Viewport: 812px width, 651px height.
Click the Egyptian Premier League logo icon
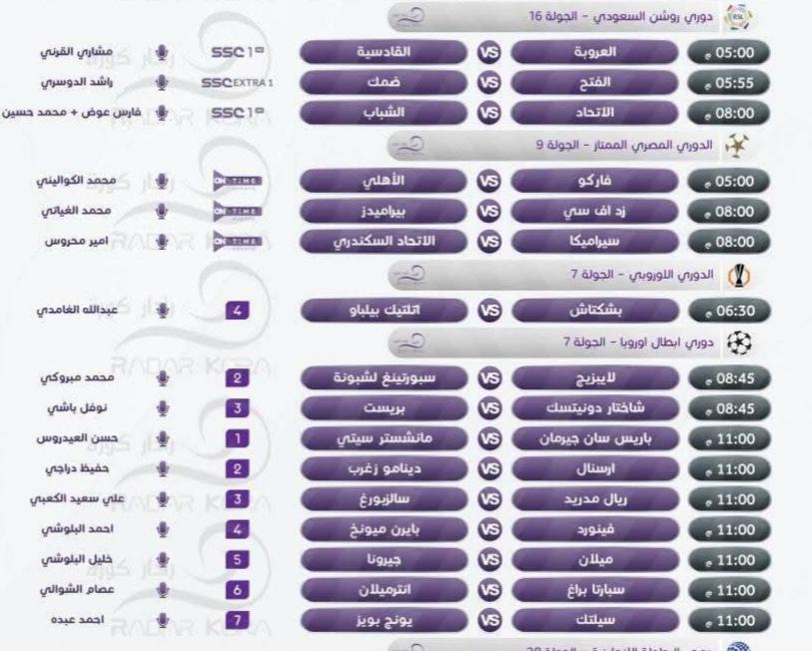tap(737, 146)
